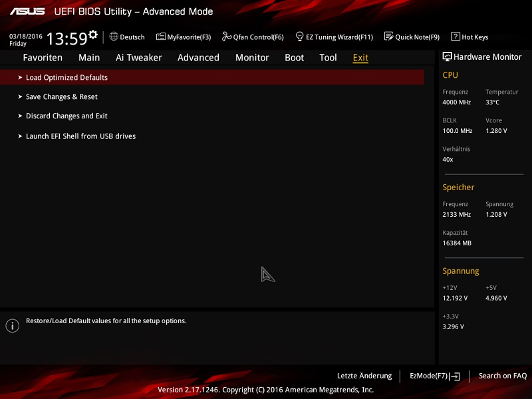Open Search on FAQ link
This screenshot has height=399, width=532.
(503, 376)
